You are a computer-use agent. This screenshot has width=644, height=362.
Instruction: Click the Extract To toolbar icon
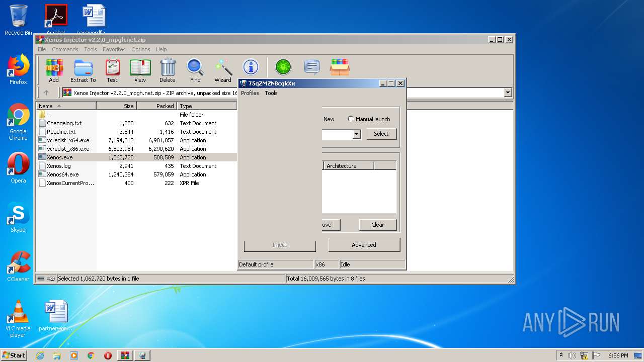point(83,70)
